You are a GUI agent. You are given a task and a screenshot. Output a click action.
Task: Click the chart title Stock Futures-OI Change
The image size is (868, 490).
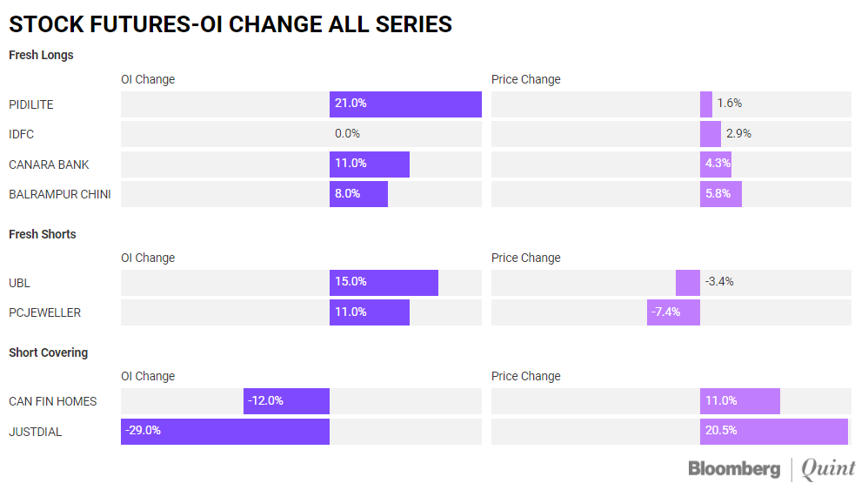pyautogui.click(x=230, y=23)
